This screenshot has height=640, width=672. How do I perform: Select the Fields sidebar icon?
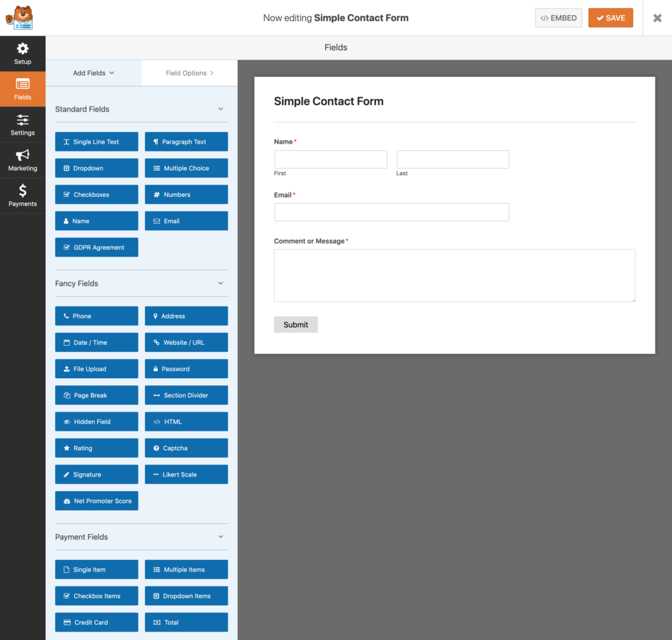pos(22,89)
